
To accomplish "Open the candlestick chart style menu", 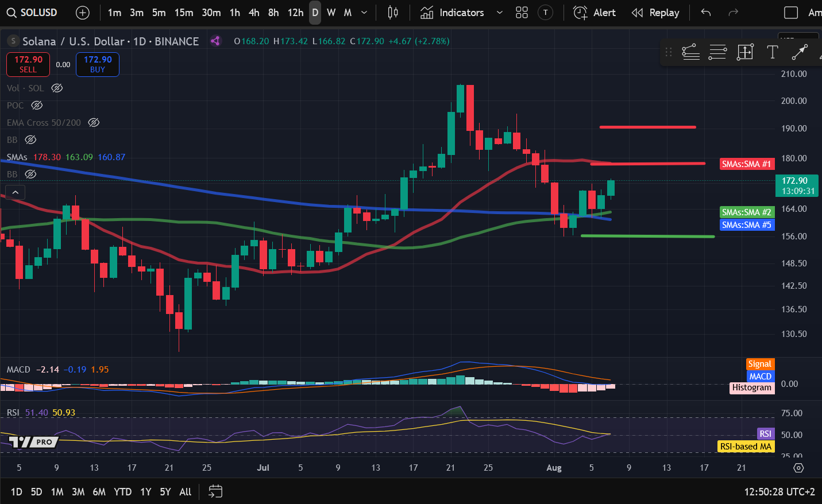I will pos(393,13).
